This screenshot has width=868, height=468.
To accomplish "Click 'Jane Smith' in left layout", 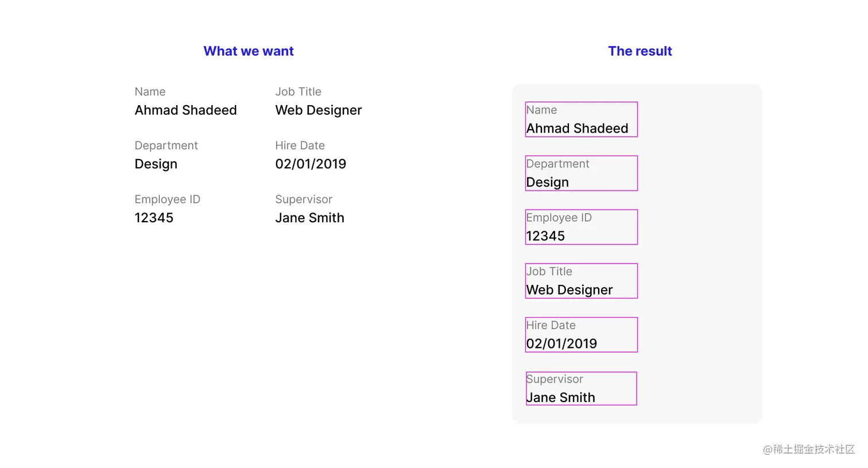I will 309,218.
